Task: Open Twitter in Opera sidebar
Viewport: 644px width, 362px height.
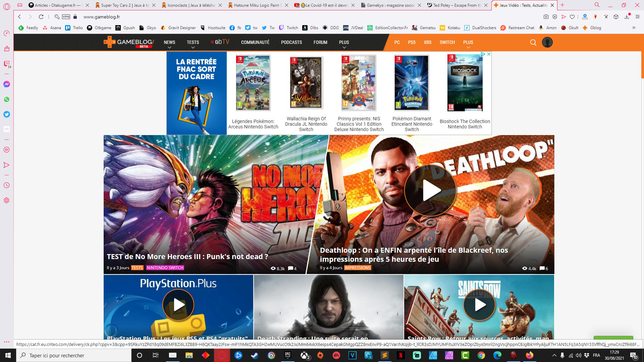Action: [x=6, y=114]
